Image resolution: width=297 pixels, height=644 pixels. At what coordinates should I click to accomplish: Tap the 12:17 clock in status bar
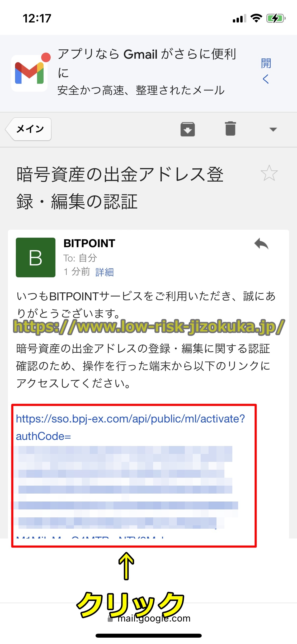37,19
